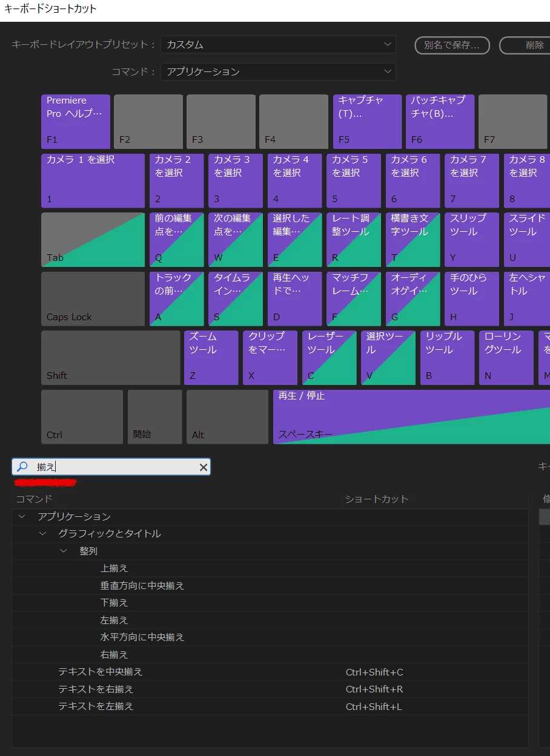Select the 右揃え command row
Screen dimensions: 550x756
[270, 654]
